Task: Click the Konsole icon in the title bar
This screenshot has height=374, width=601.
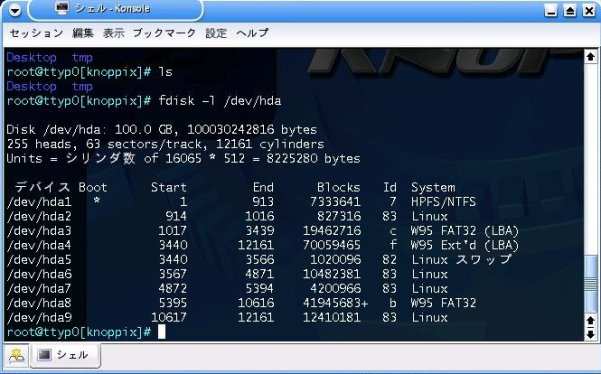Action: [x=62, y=8]
